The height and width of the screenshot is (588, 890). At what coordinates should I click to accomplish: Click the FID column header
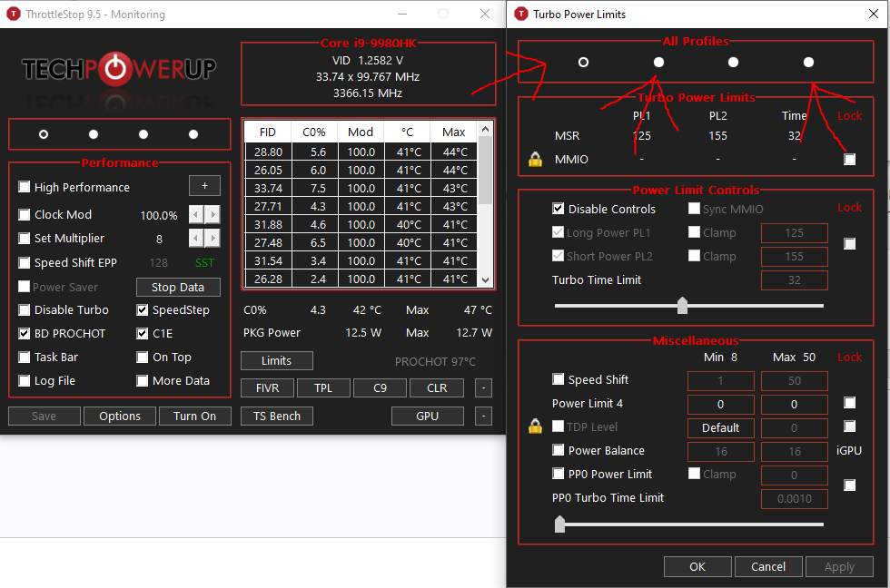tap(268, 132)
